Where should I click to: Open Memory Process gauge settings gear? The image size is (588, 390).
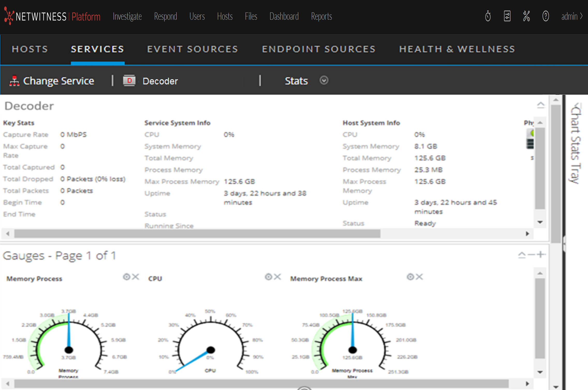126,277
